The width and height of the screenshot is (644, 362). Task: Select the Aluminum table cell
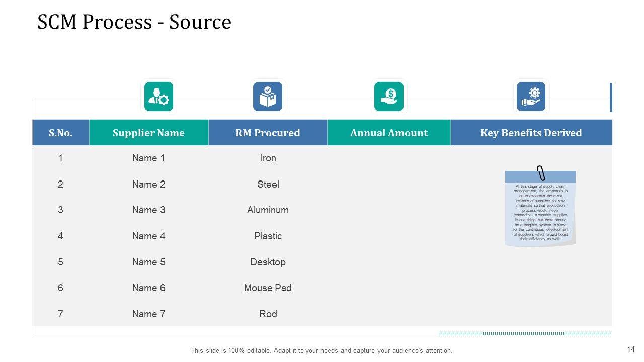click(x=268, y=210)
